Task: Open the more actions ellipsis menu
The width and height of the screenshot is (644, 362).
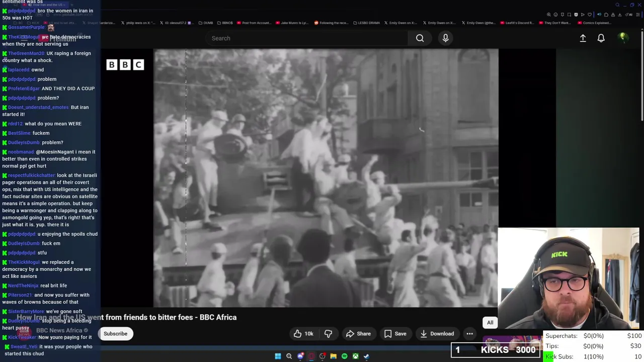Action: 469,333
